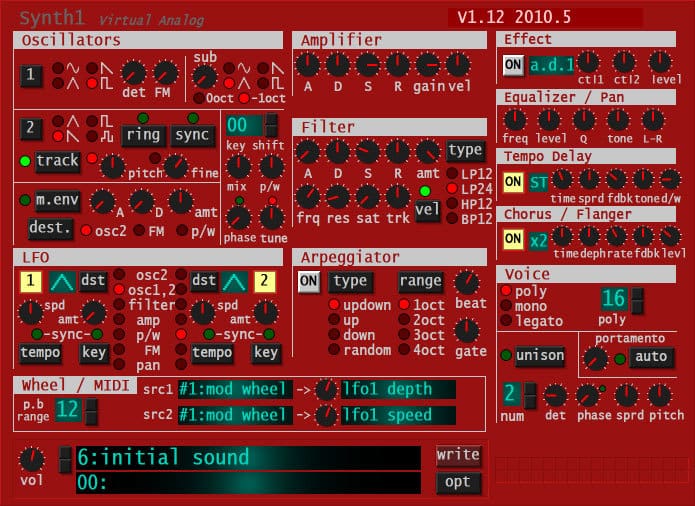This screenshot has width=695, height=506.
Task: Click LFO 2 triangle waveform icon
Action: pos(235,281)
